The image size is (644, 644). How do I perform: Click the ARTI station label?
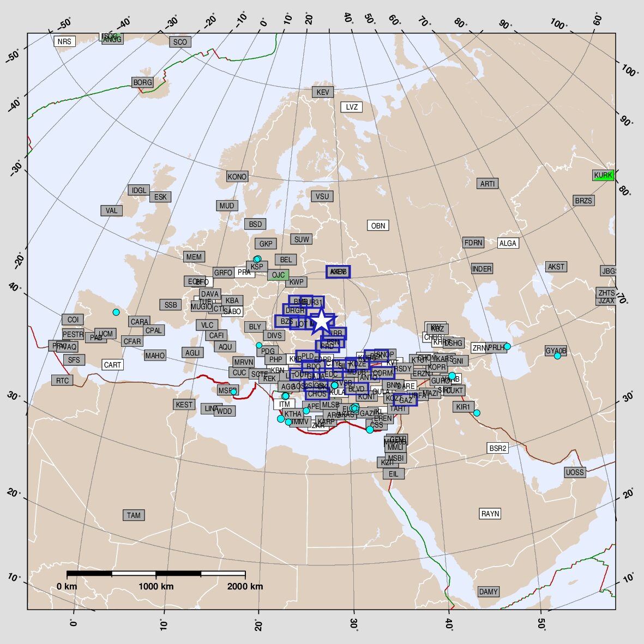(487, 184)
